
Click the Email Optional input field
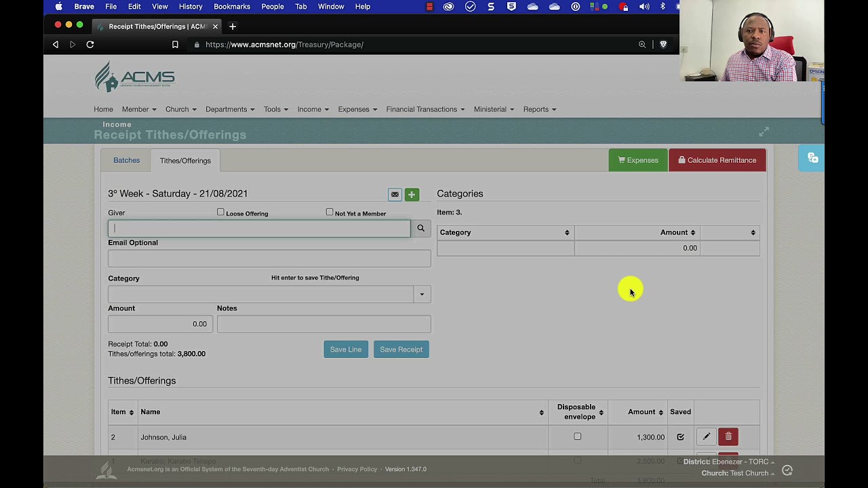(x=269, y=258)
